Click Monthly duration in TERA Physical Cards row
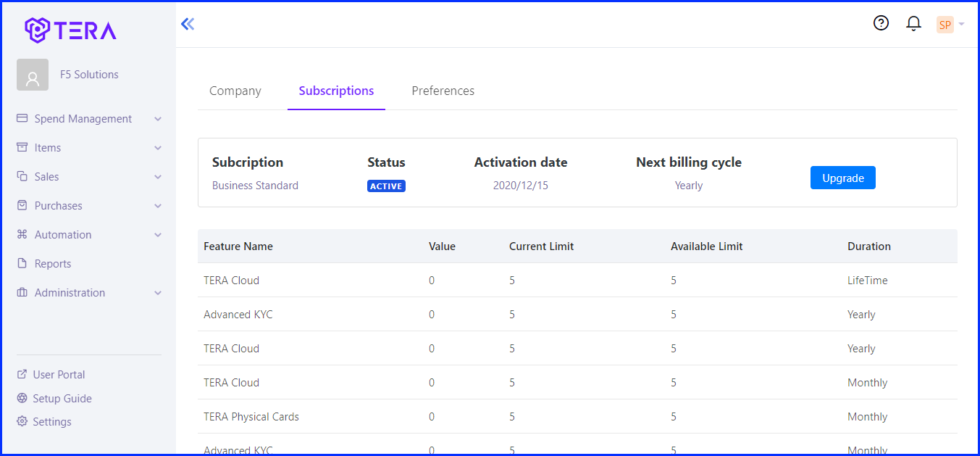Screen dimensions: 980x456 coord(868,417)
